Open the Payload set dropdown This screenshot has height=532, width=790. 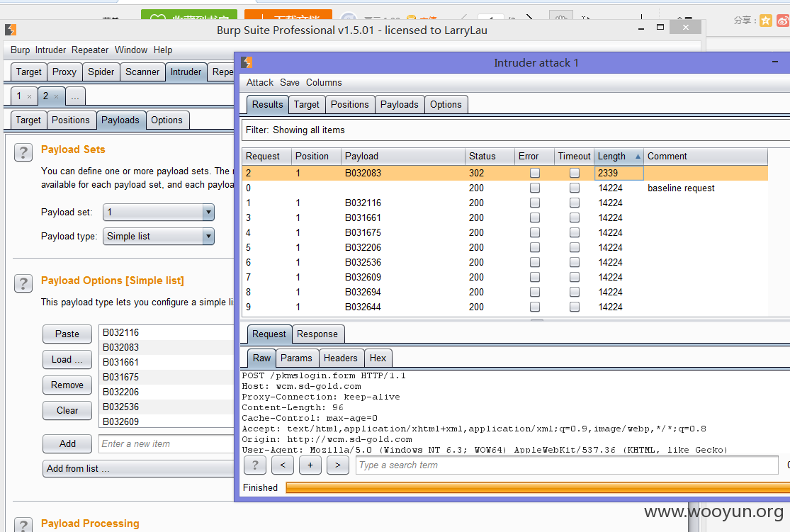point(159,212)
